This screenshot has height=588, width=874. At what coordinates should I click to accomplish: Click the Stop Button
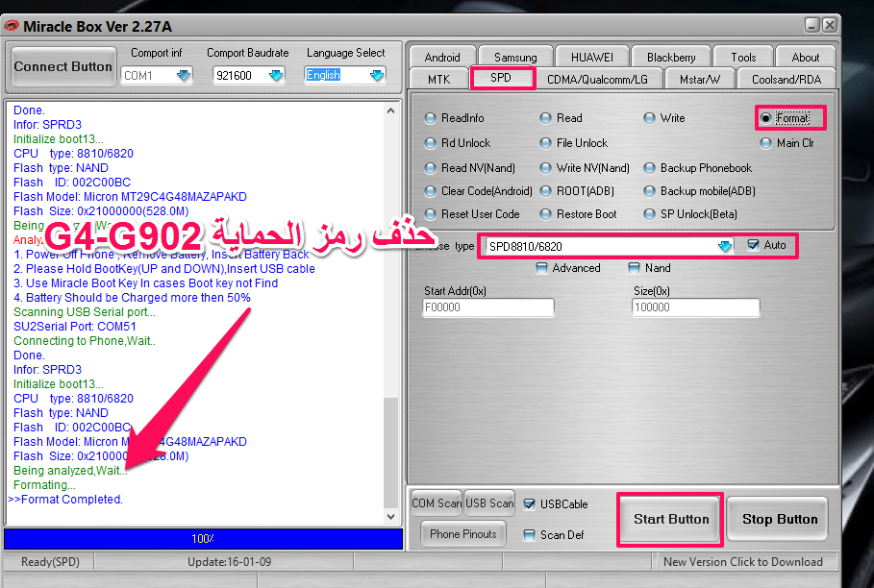(x=779, y=519)
